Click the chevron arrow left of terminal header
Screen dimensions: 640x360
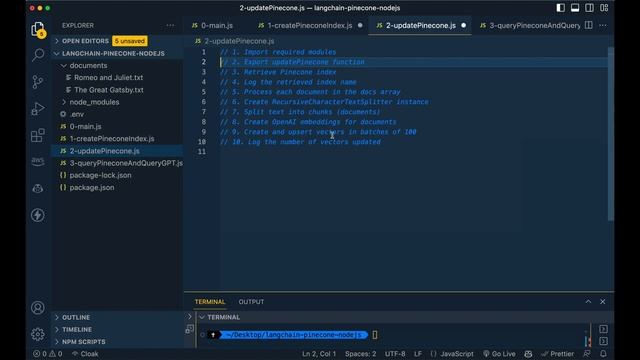pos(190,317)
